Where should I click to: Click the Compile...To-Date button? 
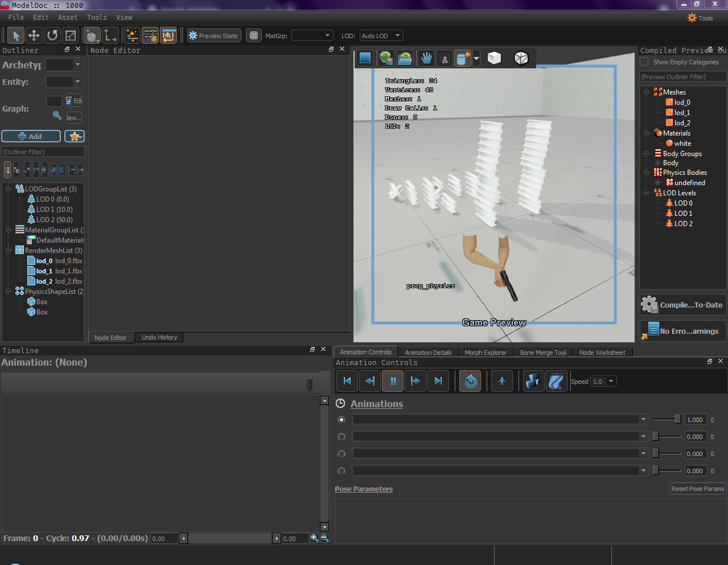click(682, 304)
